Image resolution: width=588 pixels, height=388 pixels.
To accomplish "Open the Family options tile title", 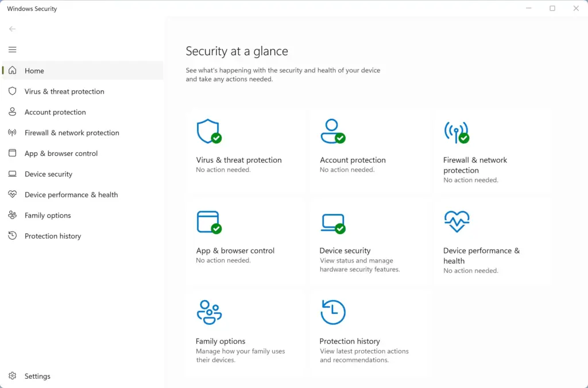I will tap(220, 341).
